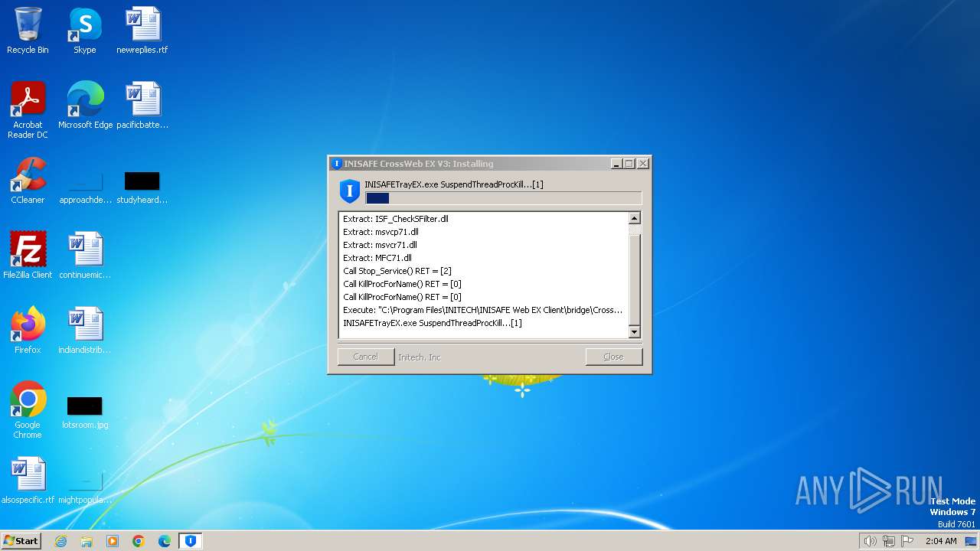
Task: Launch the Microsoft Edge desktop shortcut
Action: point(85,106)
